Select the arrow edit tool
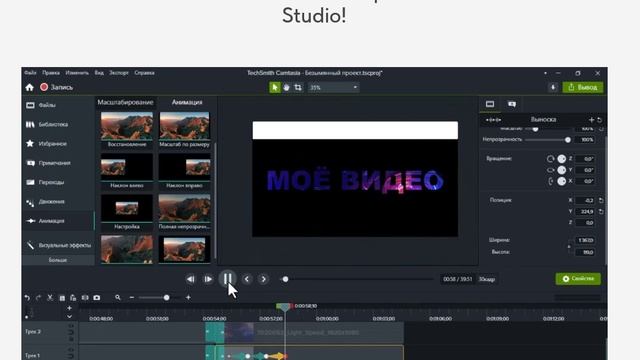 click(x=275, y=87)
